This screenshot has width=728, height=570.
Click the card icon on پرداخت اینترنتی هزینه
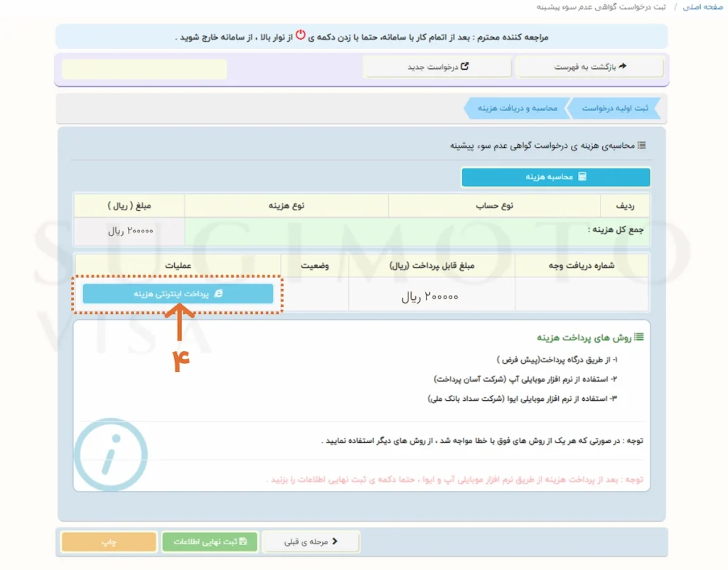220,294
